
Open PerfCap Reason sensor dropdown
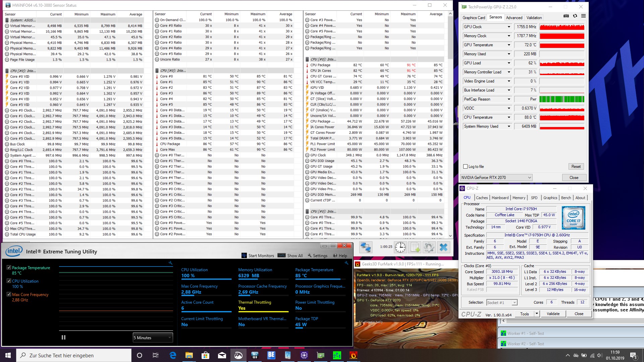point(509,99)
